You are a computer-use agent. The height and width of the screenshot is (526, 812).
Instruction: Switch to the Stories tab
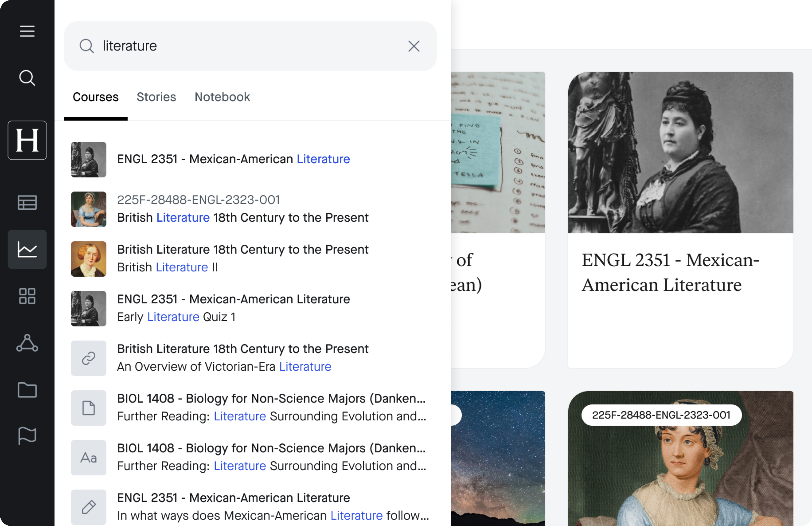coord(156,97)
